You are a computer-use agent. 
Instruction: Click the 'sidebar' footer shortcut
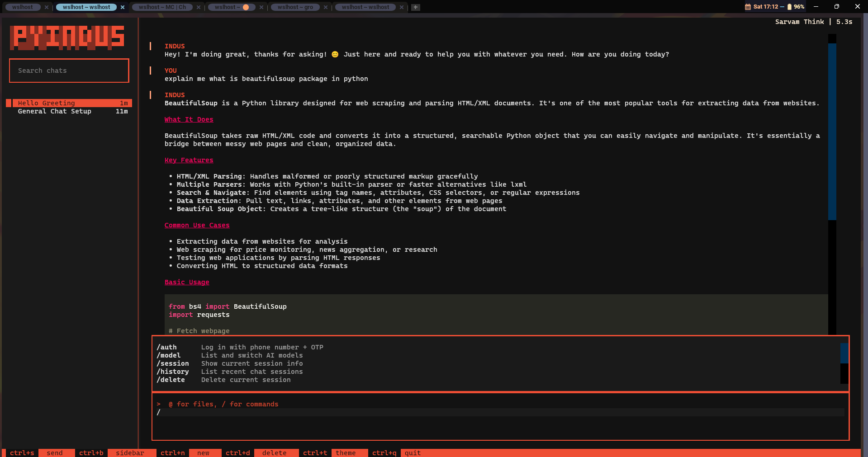tap(130, 453)
